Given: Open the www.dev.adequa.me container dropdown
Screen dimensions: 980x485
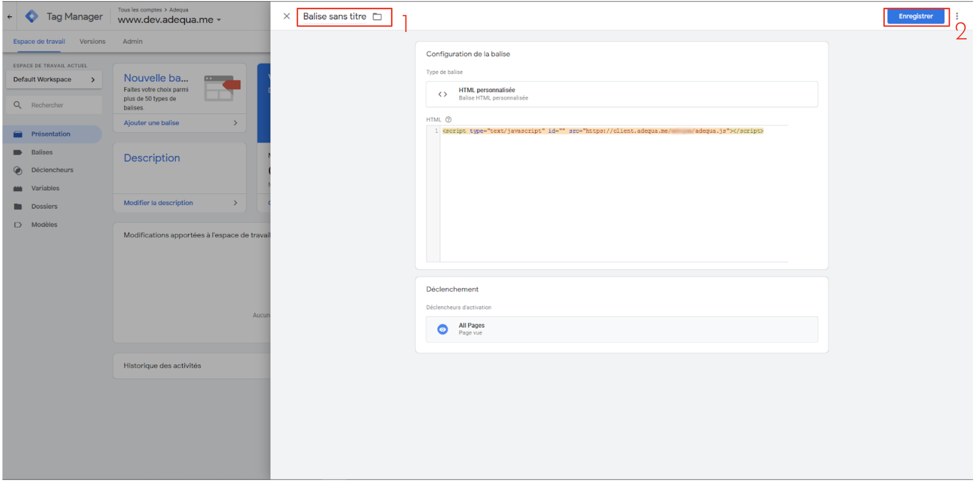Looking at the screenshot, I should point(169,20).
